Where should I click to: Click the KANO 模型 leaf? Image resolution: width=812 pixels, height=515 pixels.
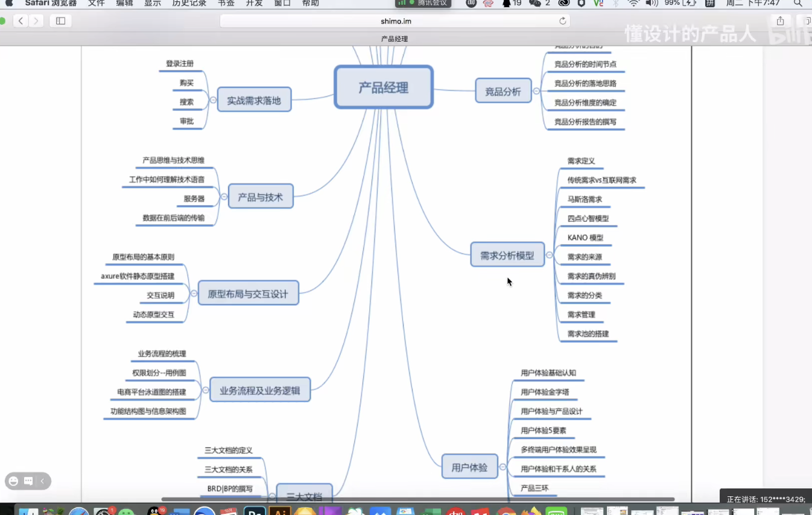585,238
